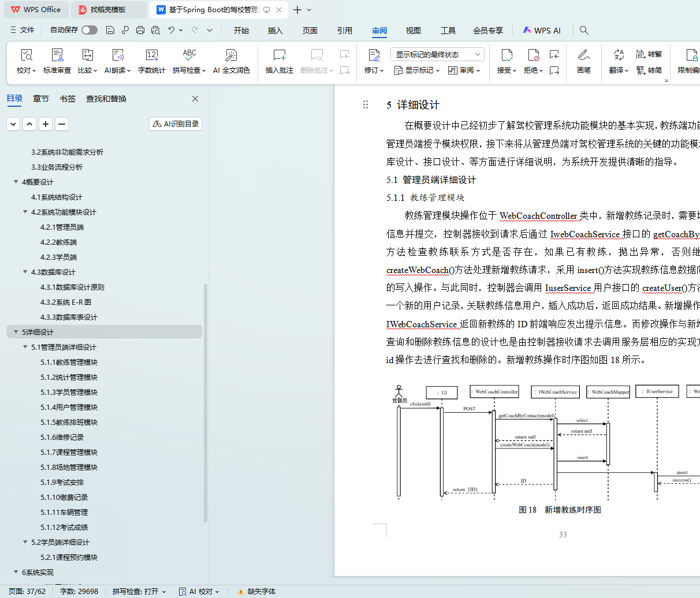This screenshot has width=700, height=598.
Task: Open the search magnifier in the menu bar
Action: (584, 30)
